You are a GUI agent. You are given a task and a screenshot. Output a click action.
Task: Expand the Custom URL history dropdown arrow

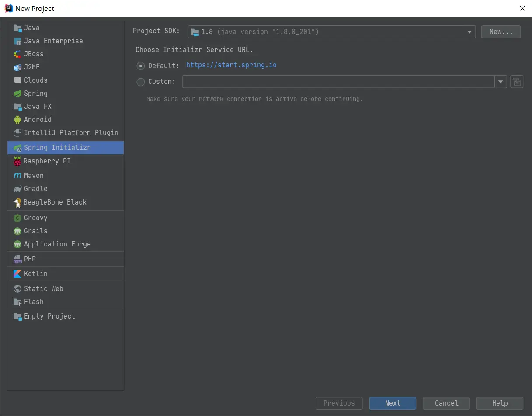(x=501, y=82)
